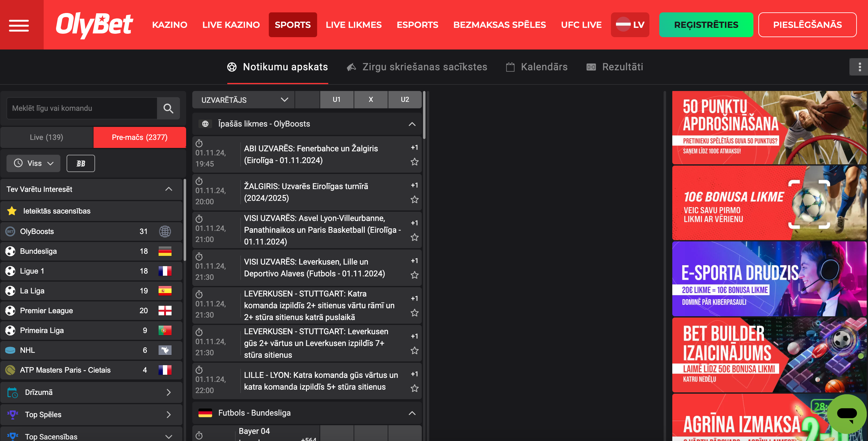
Task: Open the three-dot options menu
Action: coord(860,67)
